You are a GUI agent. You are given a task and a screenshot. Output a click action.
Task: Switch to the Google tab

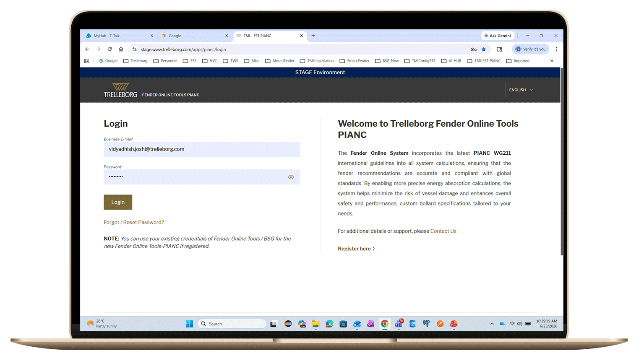pos(194,36)
